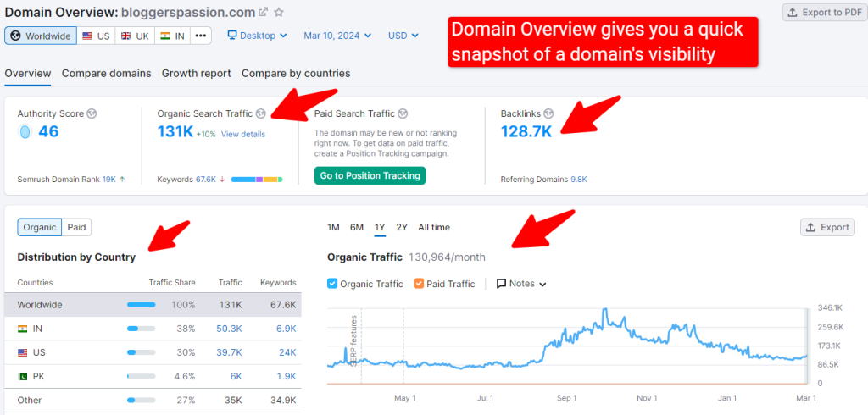Open the USD currency dropdown
Screen dimensions: 868x415
403,36
